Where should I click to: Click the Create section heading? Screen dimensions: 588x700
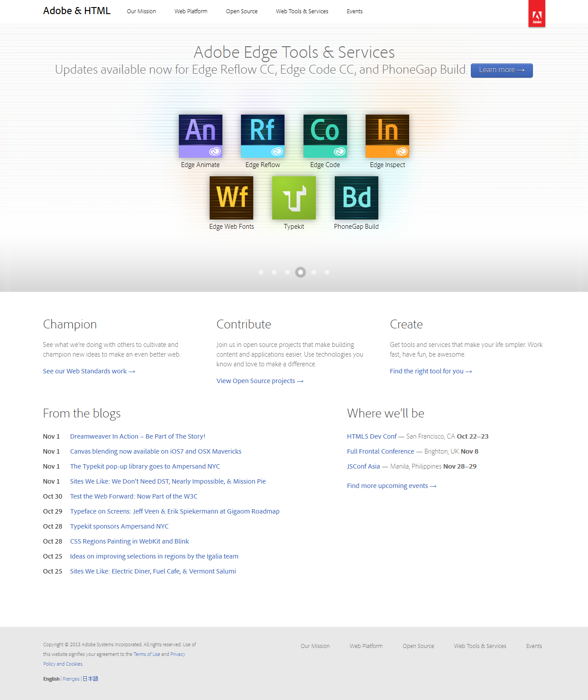pyautogui.click(x=406, y=324)
